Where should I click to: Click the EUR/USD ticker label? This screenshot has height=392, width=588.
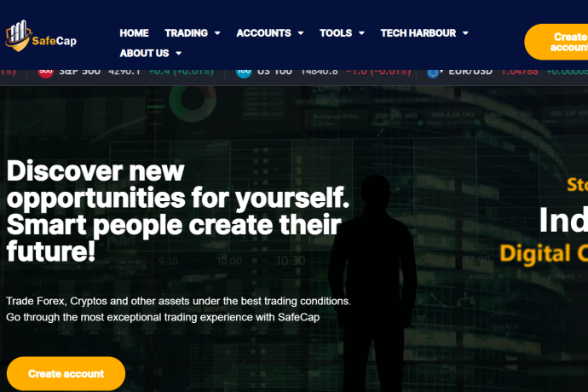point(470,72)
